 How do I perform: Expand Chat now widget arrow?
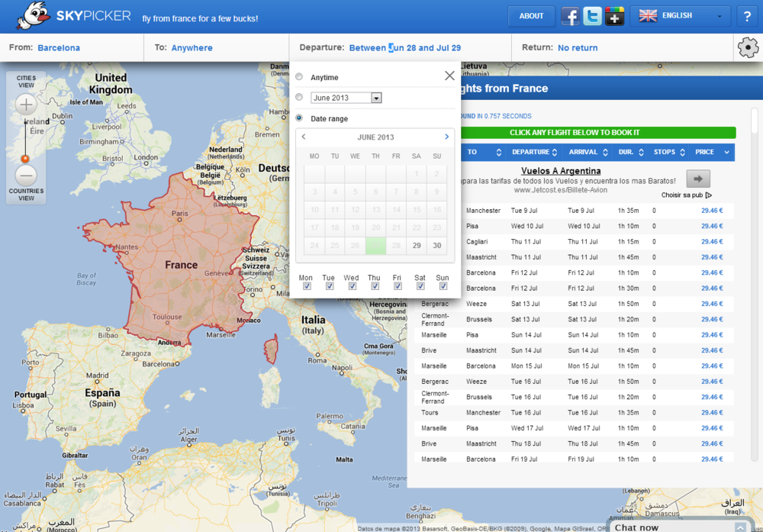pos(740,527)
